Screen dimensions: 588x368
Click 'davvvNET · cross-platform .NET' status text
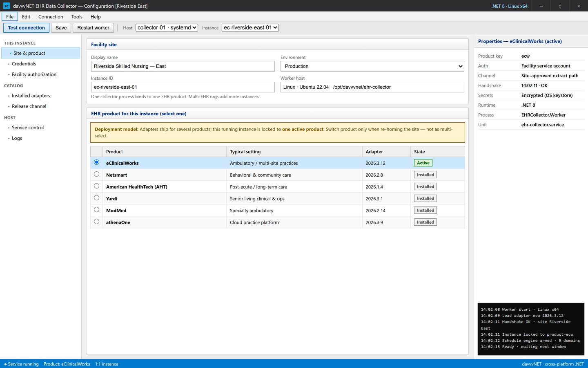(x=553, y=364)
